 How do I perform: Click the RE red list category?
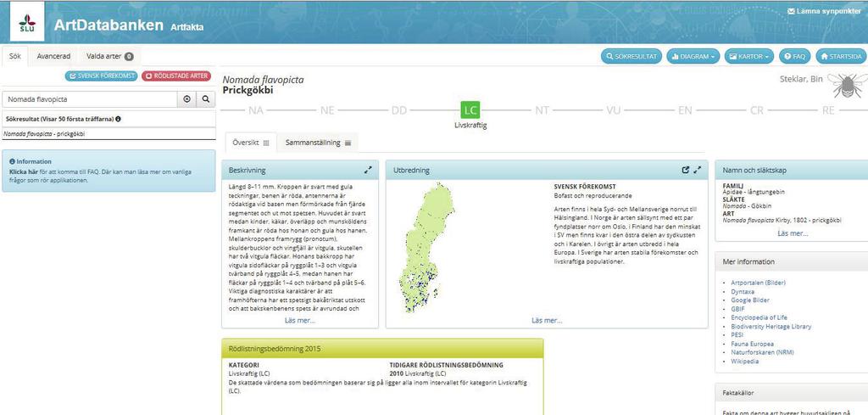(x=828, y=110)
